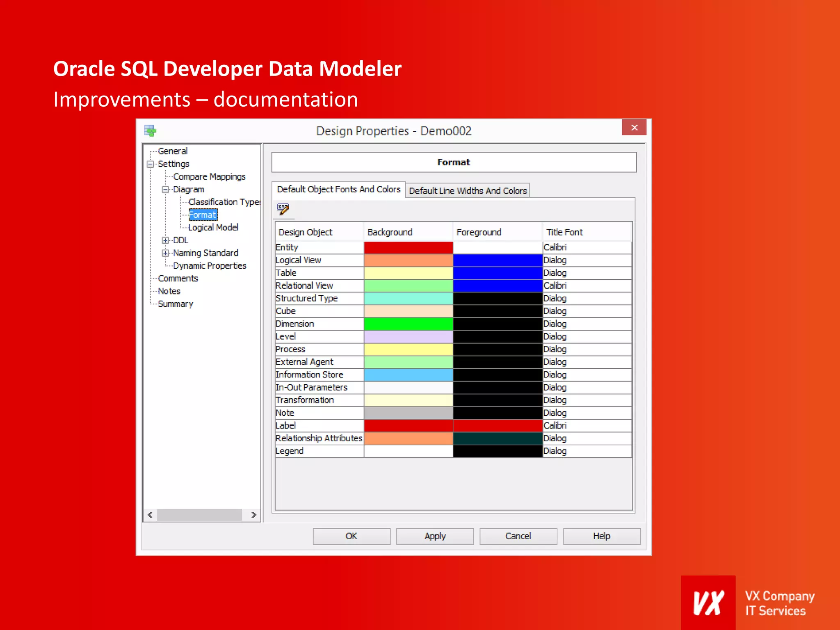Click Structured Type aqua background swatch
This screenshot has width=840, height=630.
click(409, 299)
